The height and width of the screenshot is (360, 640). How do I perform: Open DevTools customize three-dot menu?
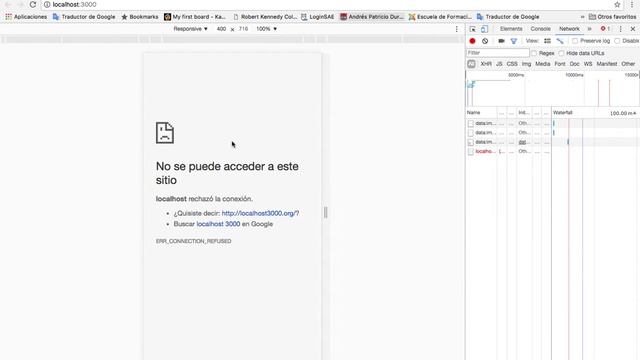620,29
